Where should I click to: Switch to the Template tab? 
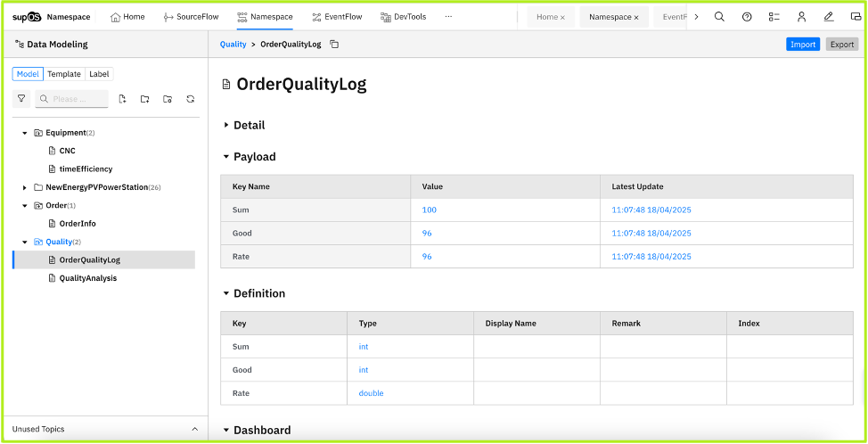(64, 74)
